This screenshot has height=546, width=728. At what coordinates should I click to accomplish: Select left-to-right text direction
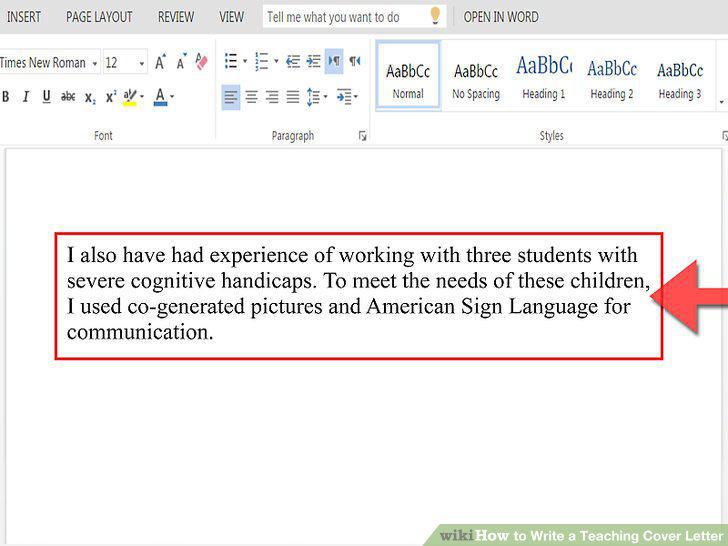(x=334, y=61)
